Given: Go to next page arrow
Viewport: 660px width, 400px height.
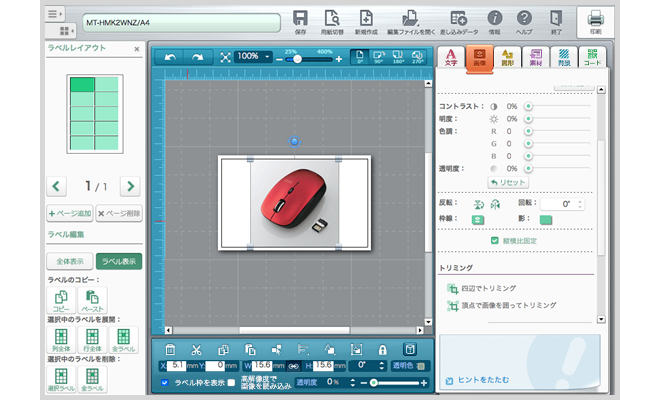Looking at the screenshot, I should point(130,186).
